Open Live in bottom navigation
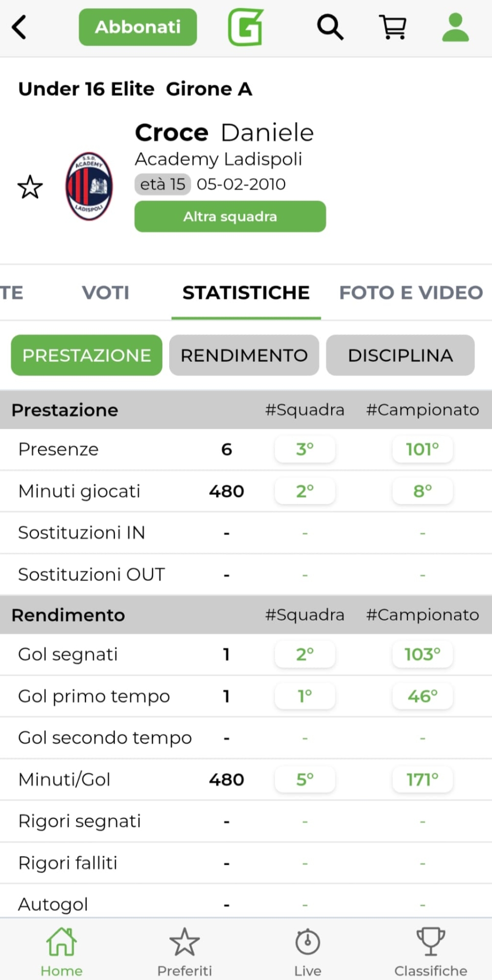Image resolution: width=492 pixels, height=980 pixels. click(308, 950)
